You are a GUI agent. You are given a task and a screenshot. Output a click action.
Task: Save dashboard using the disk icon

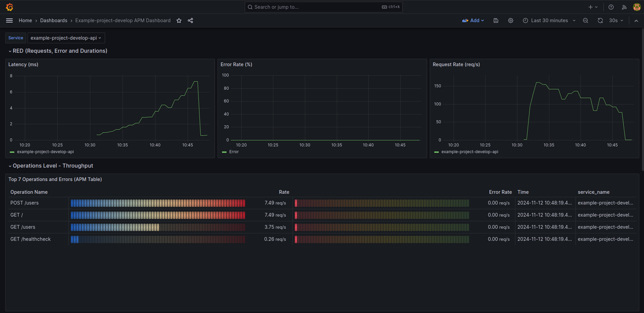point(496,20)
